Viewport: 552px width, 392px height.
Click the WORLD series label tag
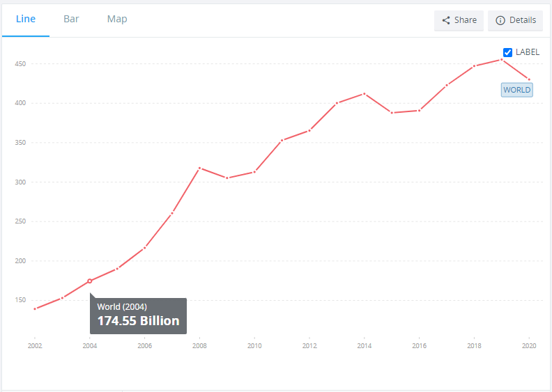(516, 90)
